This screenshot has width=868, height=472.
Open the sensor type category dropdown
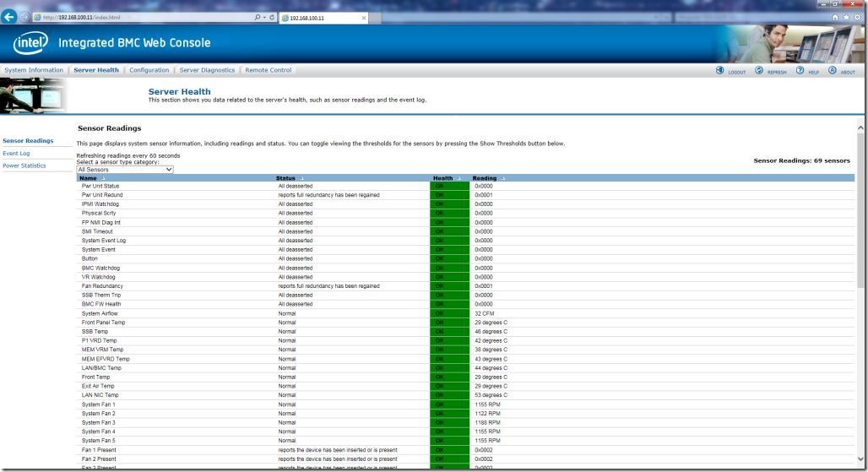(x=125, y=170)
